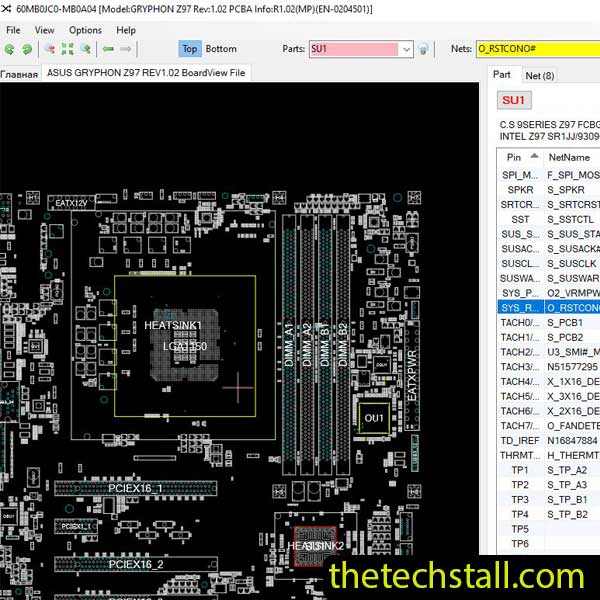Go back with green left arrow
Viewport: 600px width, 600px height.
tap(108, 49)
